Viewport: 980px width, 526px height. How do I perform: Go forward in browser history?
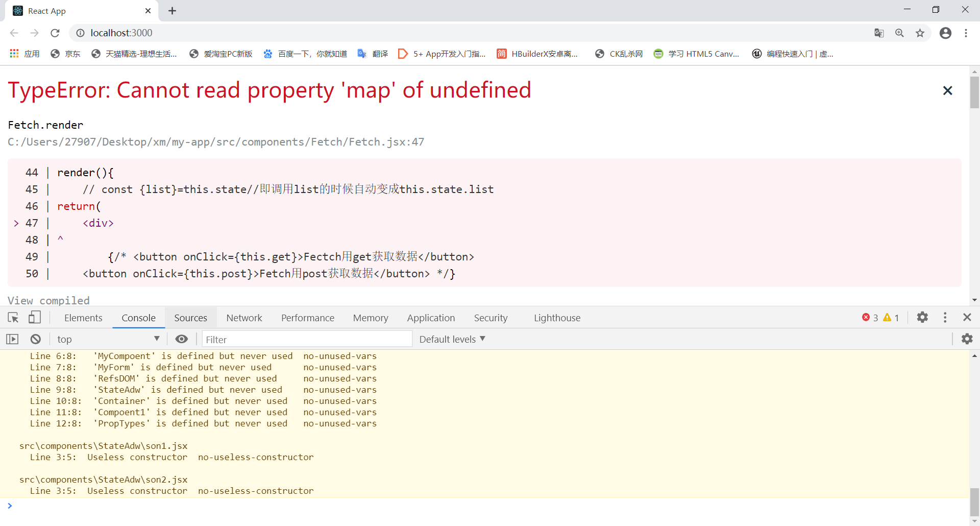coord(34,33)
